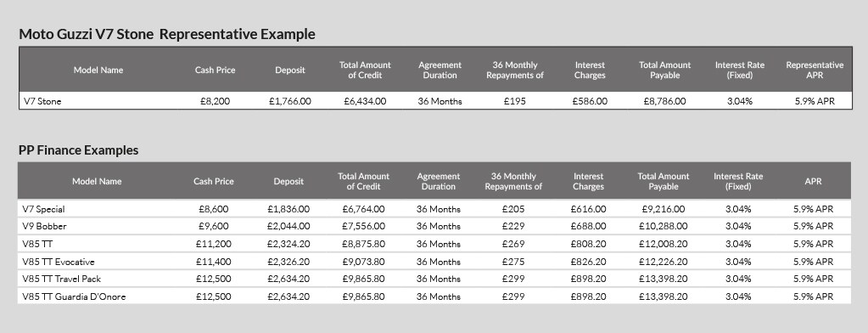Click the Representative APR column header
This screenshot has width=868, height=333.
[x=815, y=70]
